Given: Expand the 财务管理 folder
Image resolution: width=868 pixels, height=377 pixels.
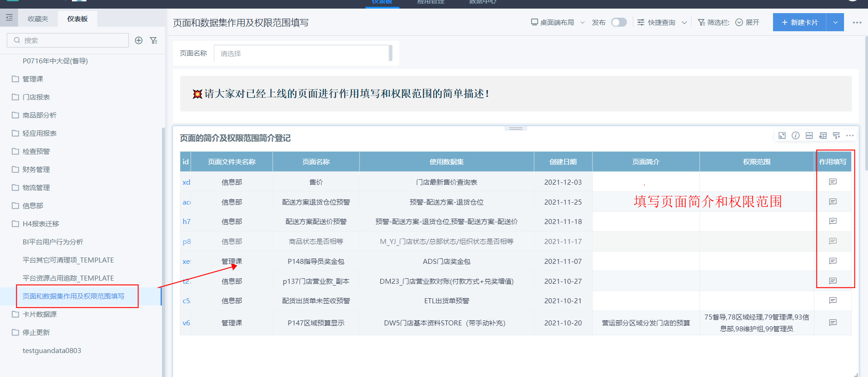Looking at the screenshot, I should click(x=36, y=169).
